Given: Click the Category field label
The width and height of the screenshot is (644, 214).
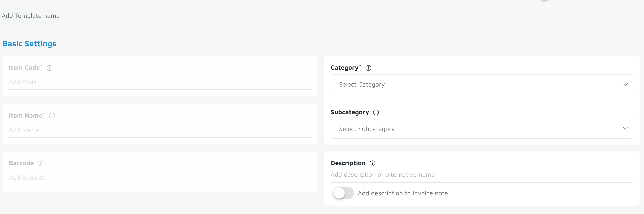Looking at the screenshot, I should [x=345, y=68].
